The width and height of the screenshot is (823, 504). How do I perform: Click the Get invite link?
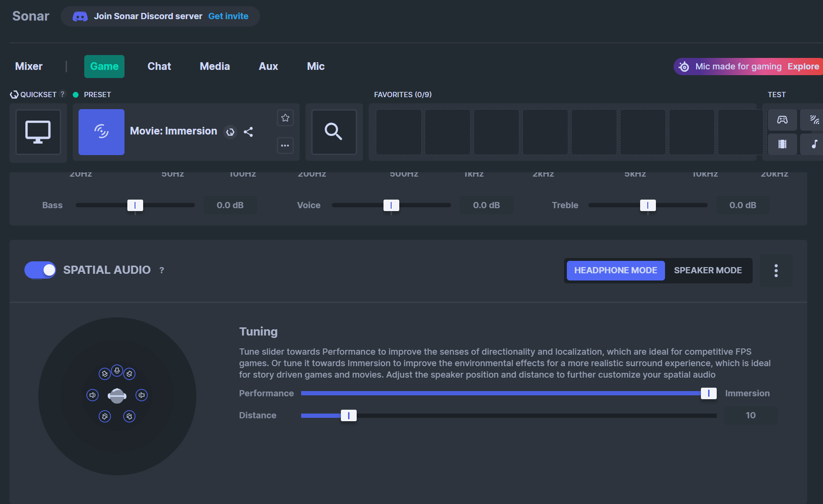228,16
